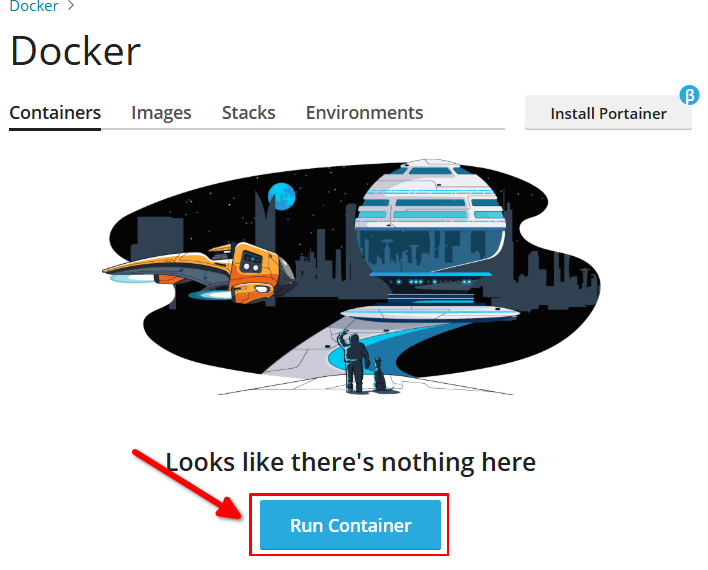
Task: Click the red annotation arrow
Action: click(x=188, y=485)
